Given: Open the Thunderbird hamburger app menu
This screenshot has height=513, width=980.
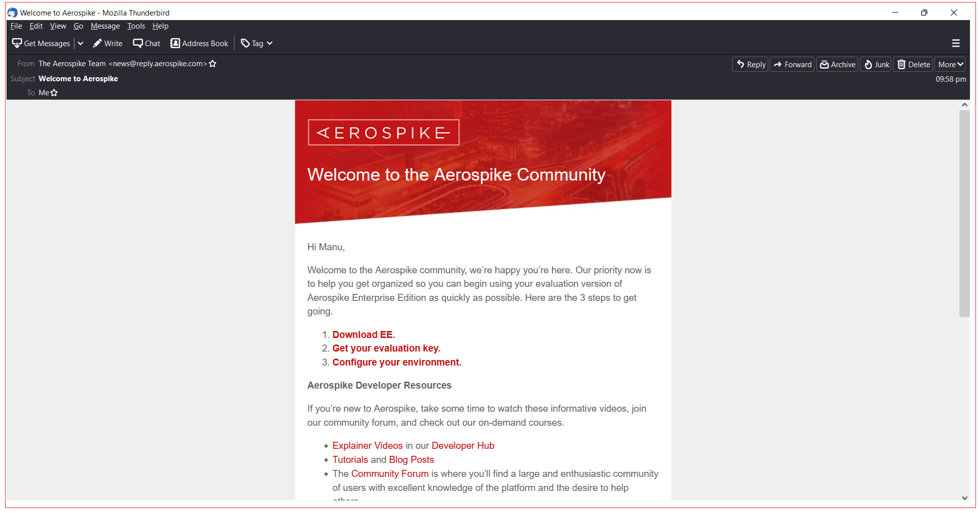Looking at the screenshot, I should tap(955, 44).
